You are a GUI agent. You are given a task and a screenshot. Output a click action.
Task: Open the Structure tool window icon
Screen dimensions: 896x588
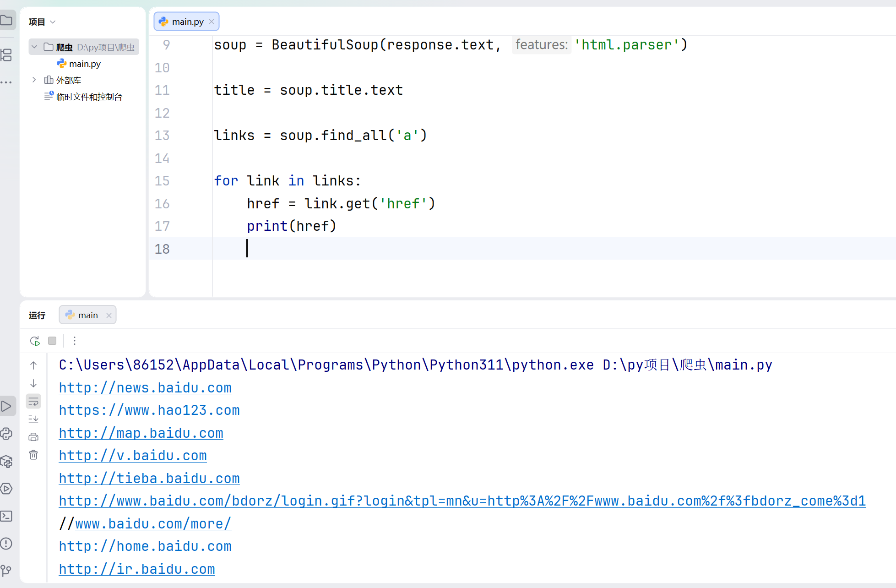coord(6,55)
